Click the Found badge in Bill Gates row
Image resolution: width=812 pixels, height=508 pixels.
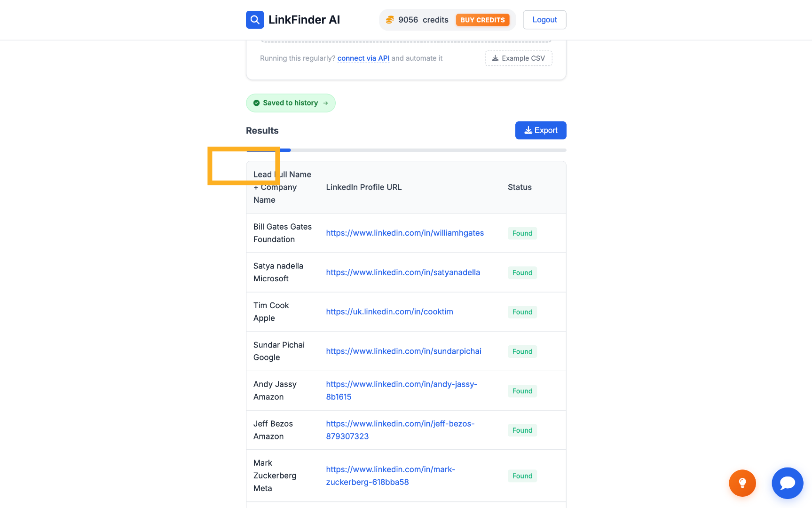[x=522, y=233]
